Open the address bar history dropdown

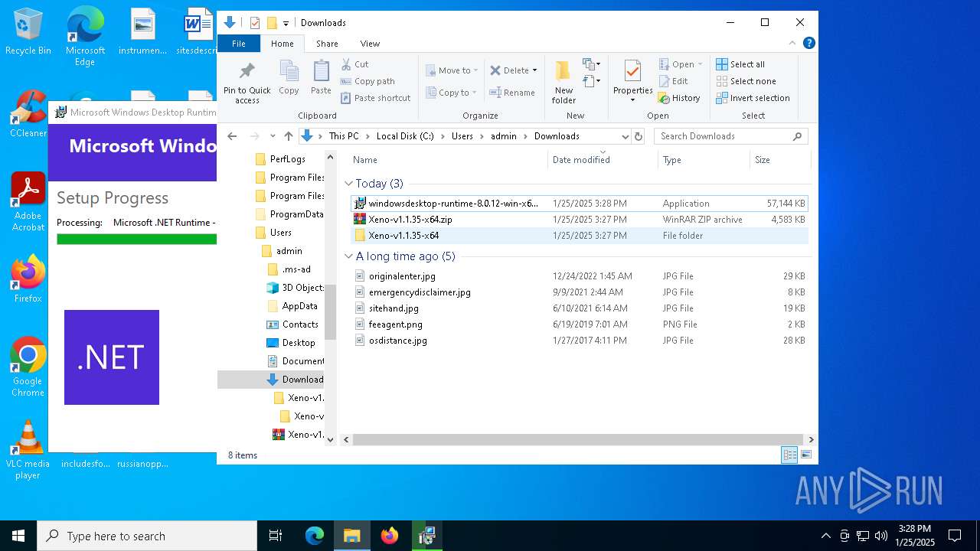(x=626, y=136)
